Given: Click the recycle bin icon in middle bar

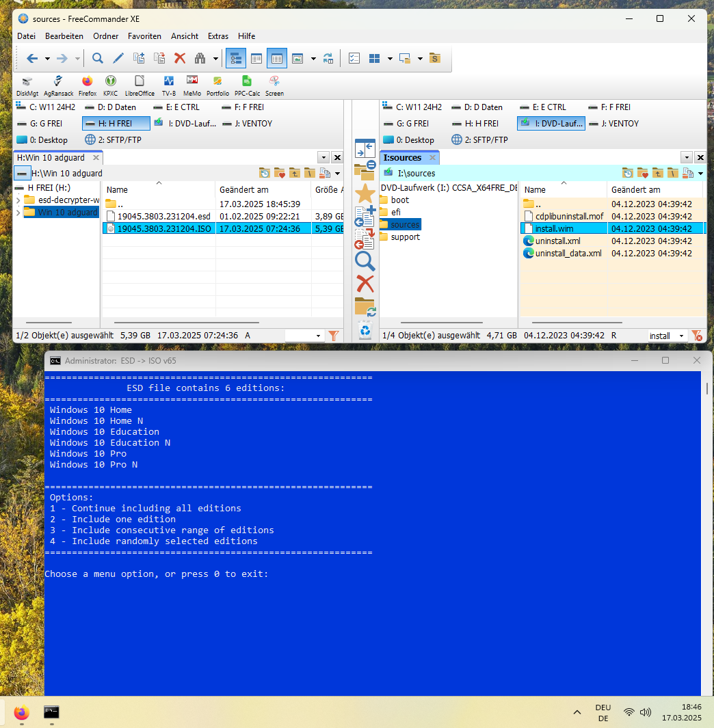Looking at the screenshot, I should point(366,330).
